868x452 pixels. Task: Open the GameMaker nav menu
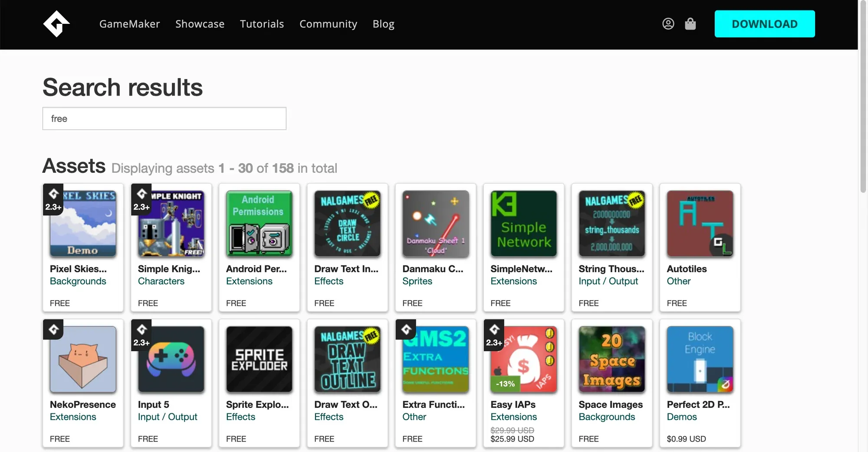(129, 24)
